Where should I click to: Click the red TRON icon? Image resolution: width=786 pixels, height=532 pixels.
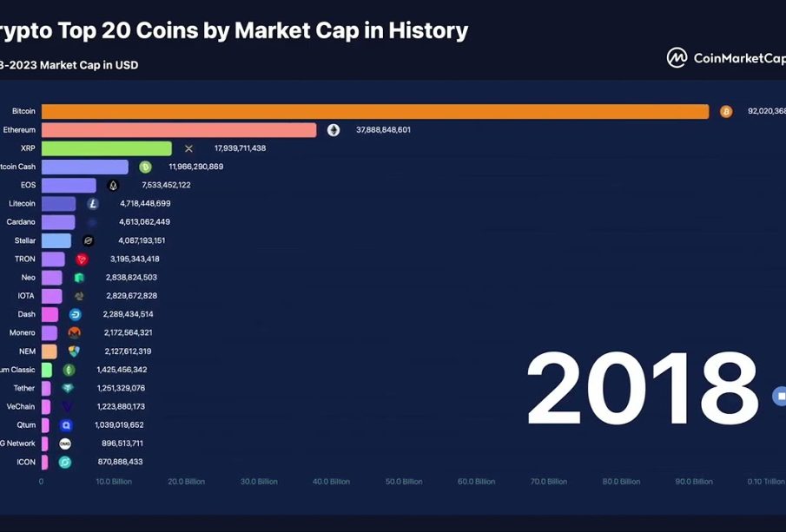click(82, 259)
